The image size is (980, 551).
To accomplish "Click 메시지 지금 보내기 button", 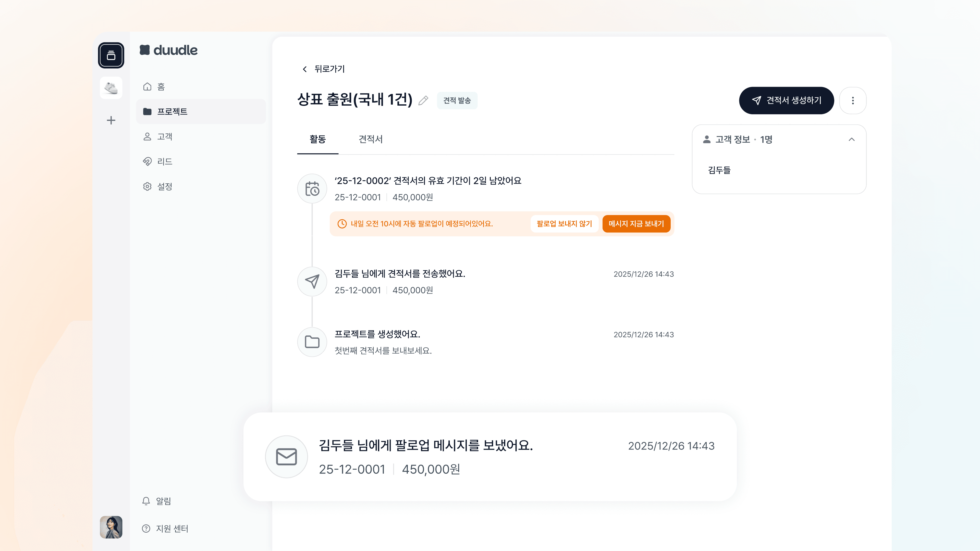I will coord(636,224).
